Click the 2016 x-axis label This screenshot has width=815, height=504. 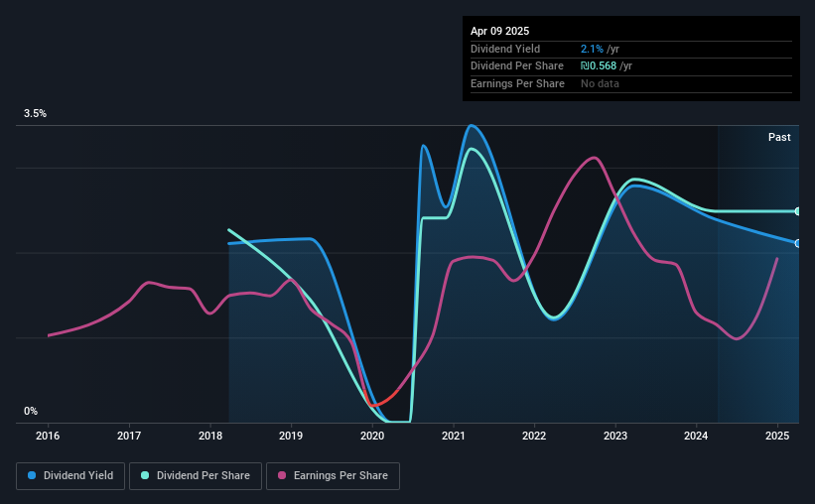pos(48,436)
